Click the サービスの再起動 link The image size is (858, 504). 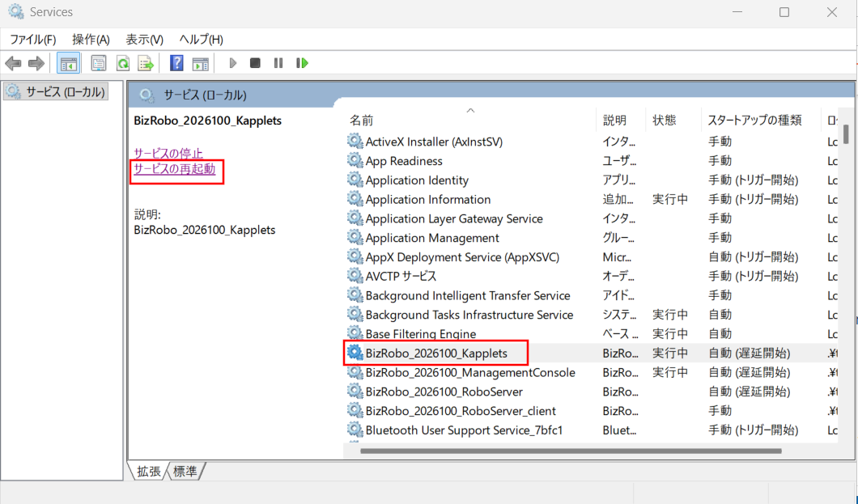click(175, 169)
